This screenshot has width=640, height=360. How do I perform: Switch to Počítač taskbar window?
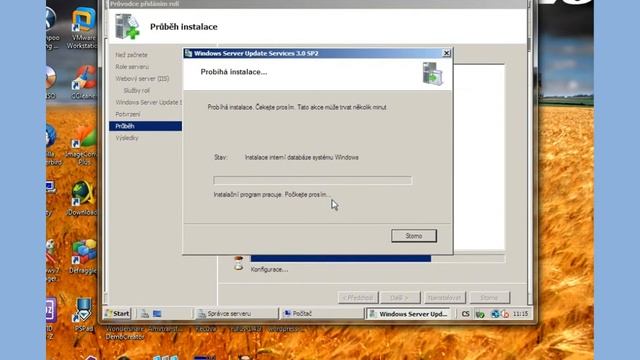(x=322, y=313)
